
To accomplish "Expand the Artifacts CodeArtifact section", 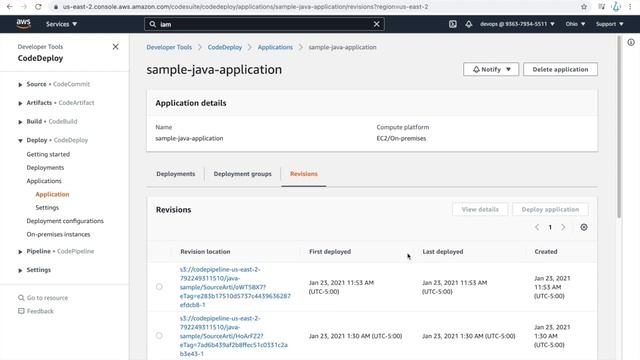I will [20, 103].
